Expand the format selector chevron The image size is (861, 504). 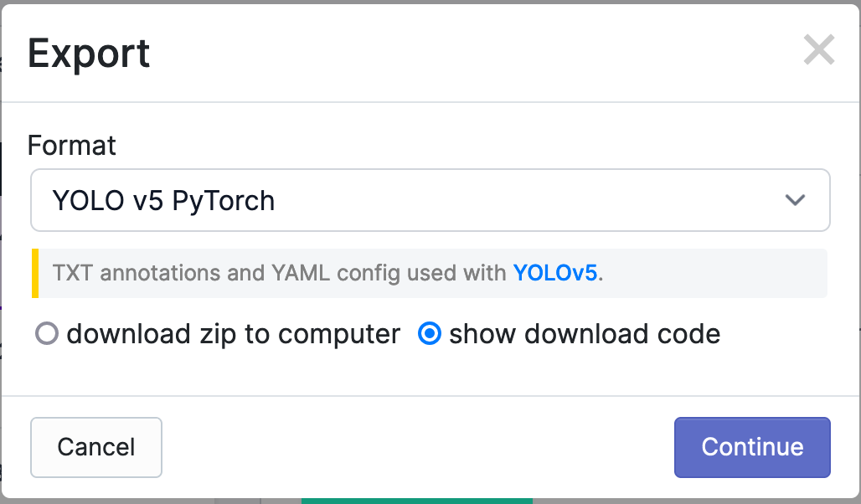(794, 200)
